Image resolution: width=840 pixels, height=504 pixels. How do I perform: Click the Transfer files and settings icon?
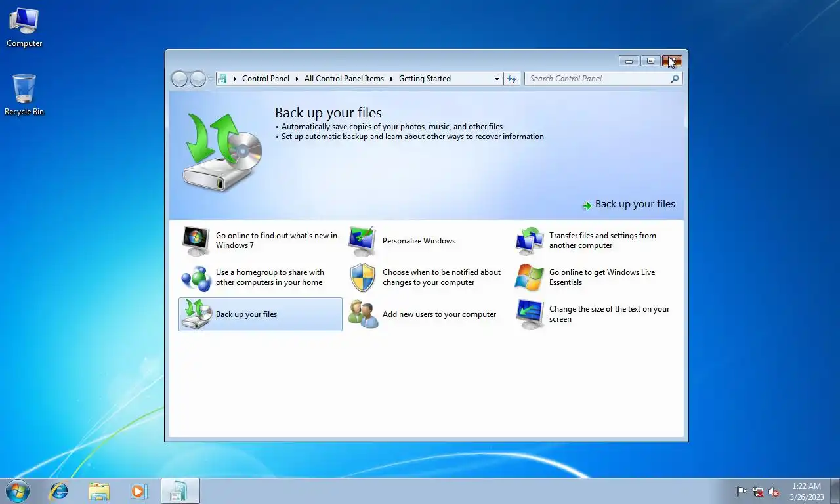[x=529, y=241]
